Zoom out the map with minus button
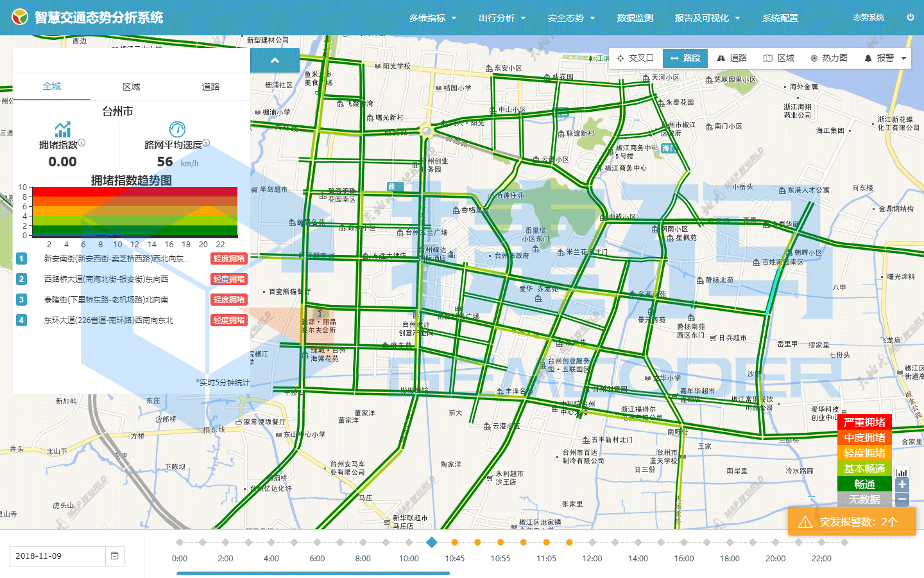924x578 pixels. pyautogui.click(x=902, y=500)
